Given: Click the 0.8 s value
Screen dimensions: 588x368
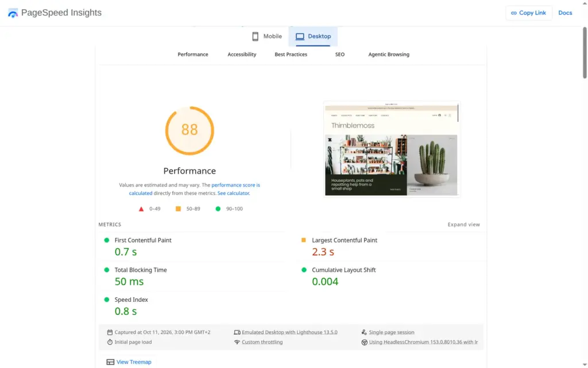Looking at the screenshot, I should pos(126,311).
